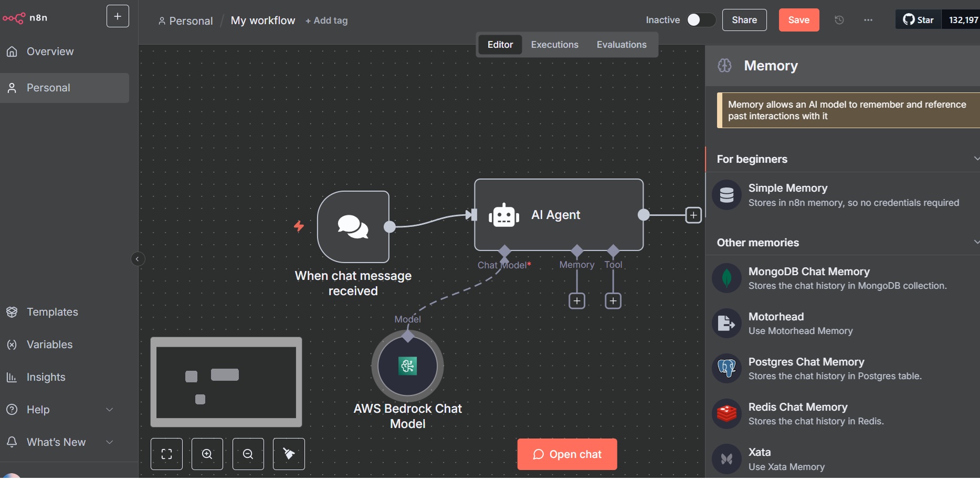Choose Redis Chat Memory option
Screen dimensions: 980x480
[842, 414]
